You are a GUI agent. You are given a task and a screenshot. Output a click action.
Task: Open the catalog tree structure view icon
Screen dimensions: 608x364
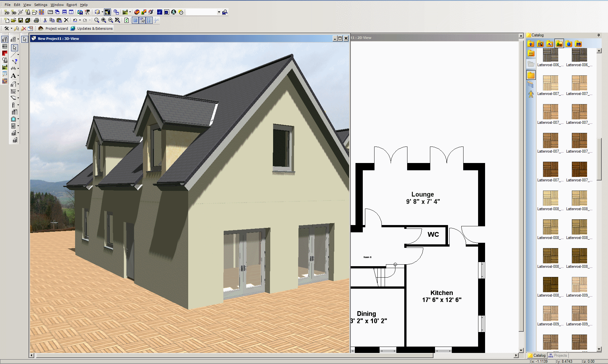pyautogui.click(x=531, y=85)
